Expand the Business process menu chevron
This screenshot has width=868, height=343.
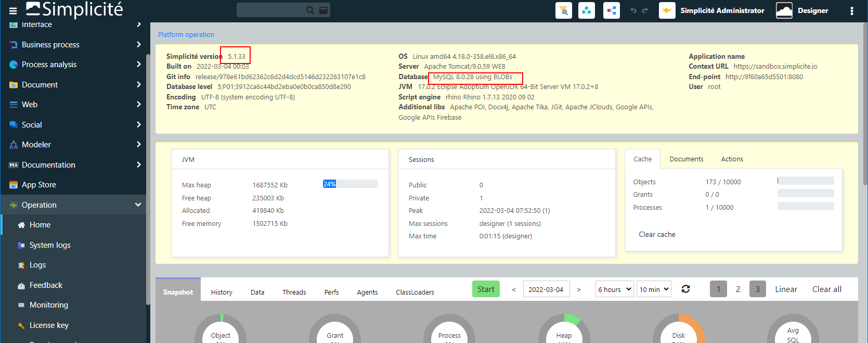click(138, 44)
